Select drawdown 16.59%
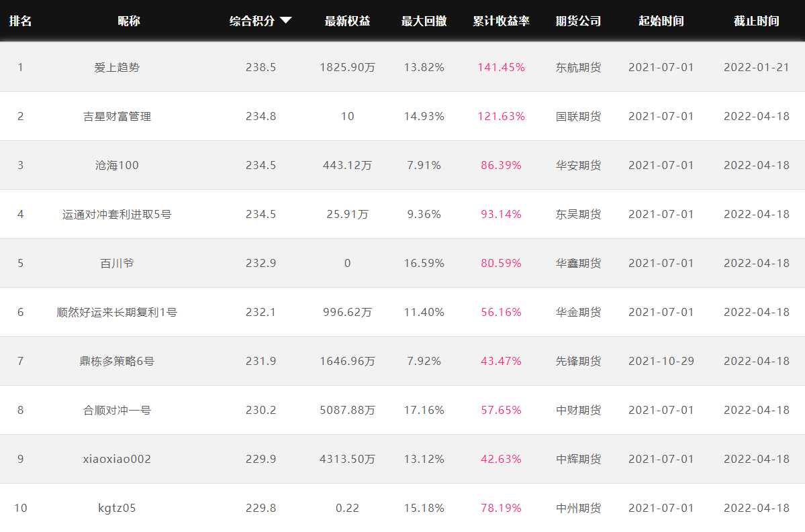805x532 pixels. pos(424,263)
